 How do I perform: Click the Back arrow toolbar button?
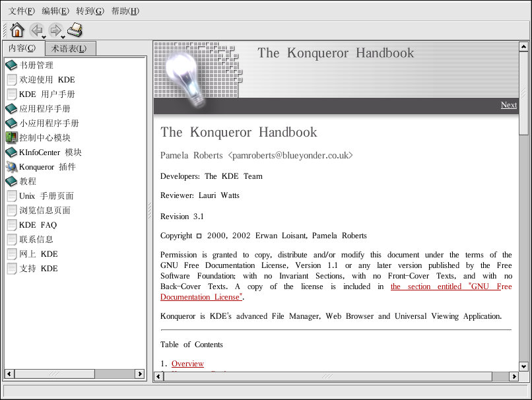36,30
